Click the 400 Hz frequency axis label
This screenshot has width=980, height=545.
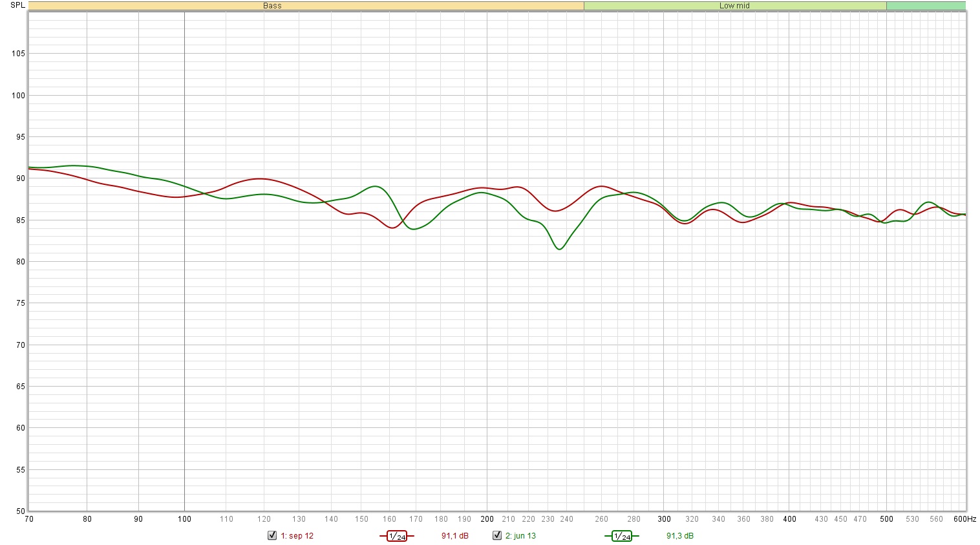tap(790, 519)
